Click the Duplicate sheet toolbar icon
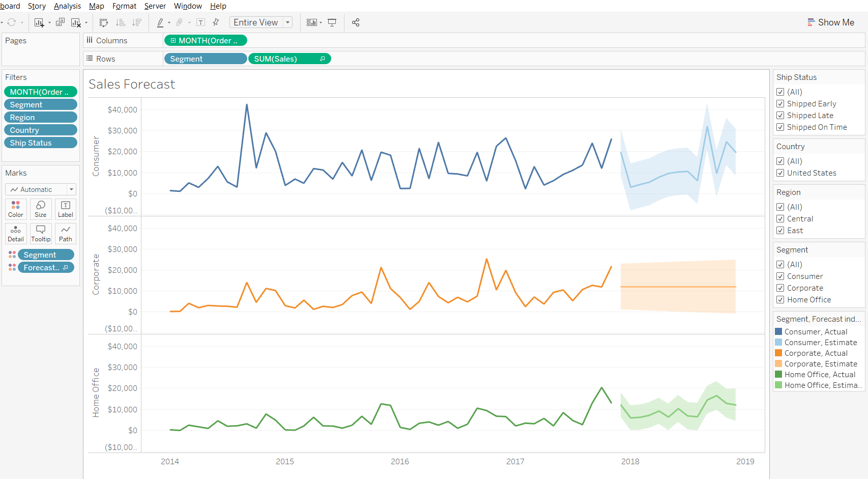The width and height of the screenshot is (868, 479). [60, 22]
